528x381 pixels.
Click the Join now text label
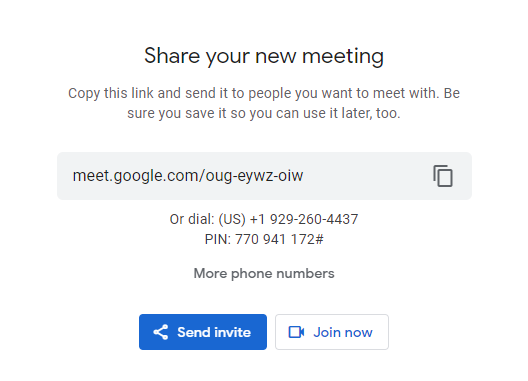pyautogui.click(x=343, y=332)
